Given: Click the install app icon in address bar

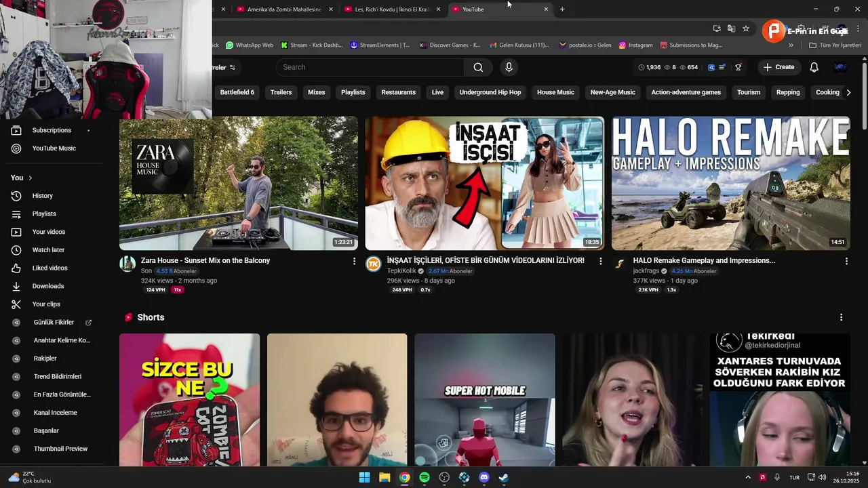Looking at the screenshot, I should pos(717,28).
